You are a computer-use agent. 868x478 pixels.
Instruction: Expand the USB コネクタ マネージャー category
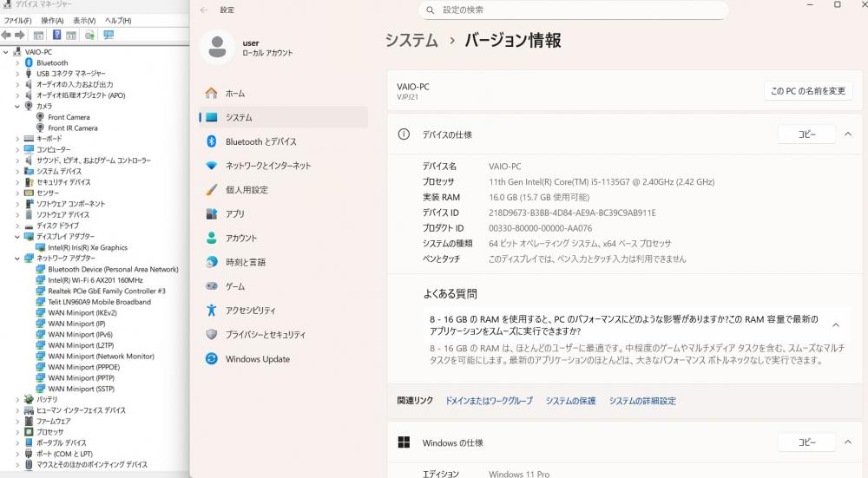pos(17,74)
